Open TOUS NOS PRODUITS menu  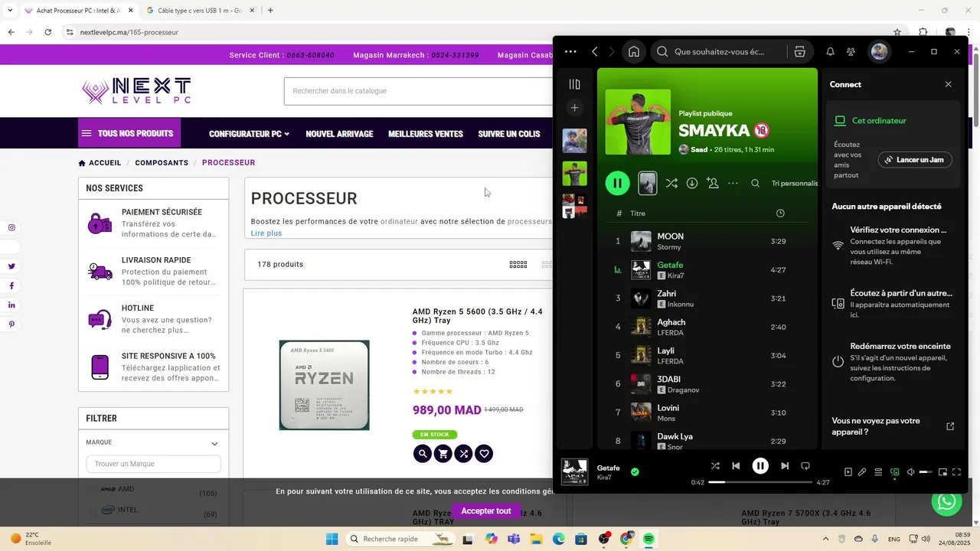[x=128, y=133]
